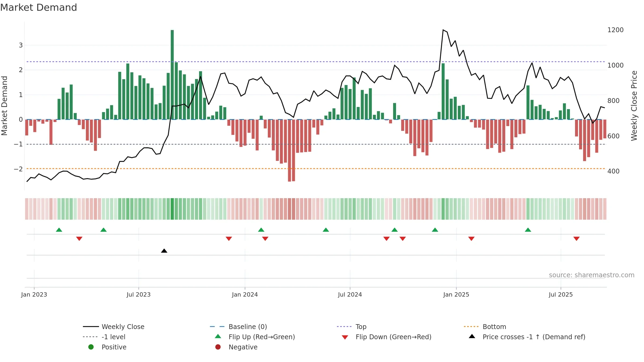Click the price line peak near 1200
This screenshot has width=644, height=362.
pyautogui.click(x=443, y=30)
